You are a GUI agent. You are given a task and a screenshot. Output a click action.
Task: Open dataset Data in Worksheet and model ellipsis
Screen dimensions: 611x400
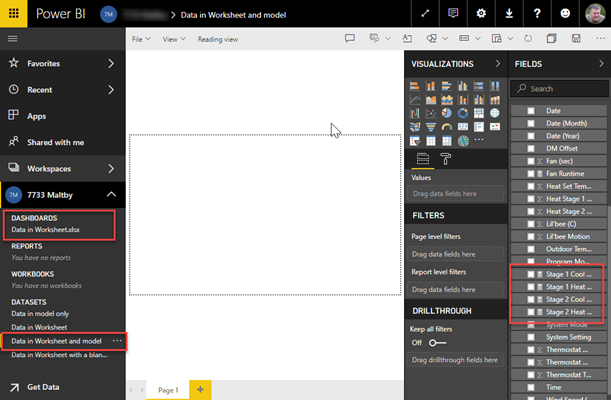[x=117, y=341]
